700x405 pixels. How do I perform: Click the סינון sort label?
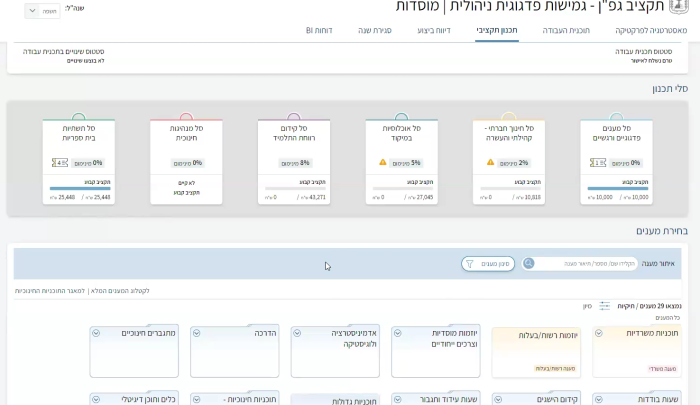click(587, 306)
